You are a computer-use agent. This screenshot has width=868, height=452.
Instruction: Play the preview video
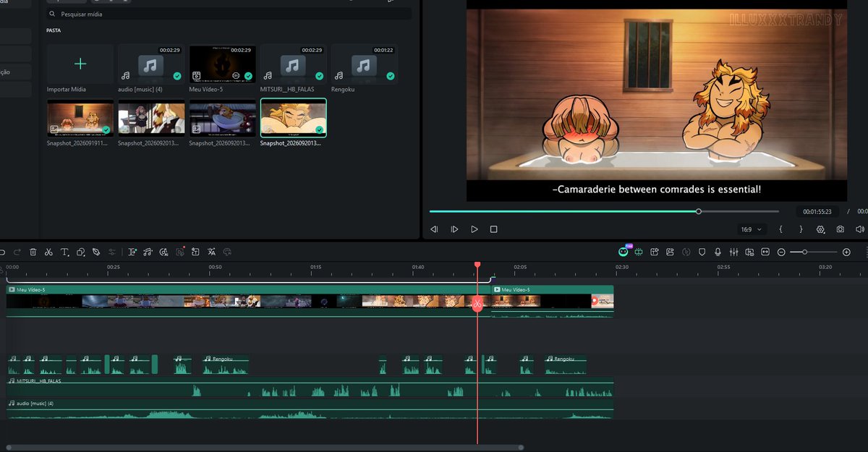(474, 229)
